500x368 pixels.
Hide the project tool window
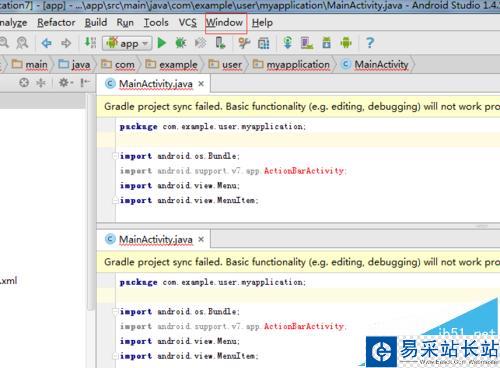tap(85, 82)
